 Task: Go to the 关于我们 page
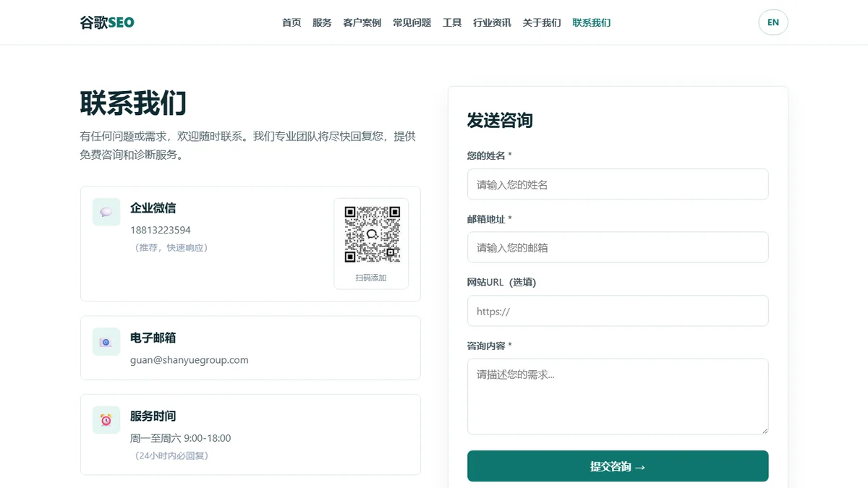coord(542,22)
